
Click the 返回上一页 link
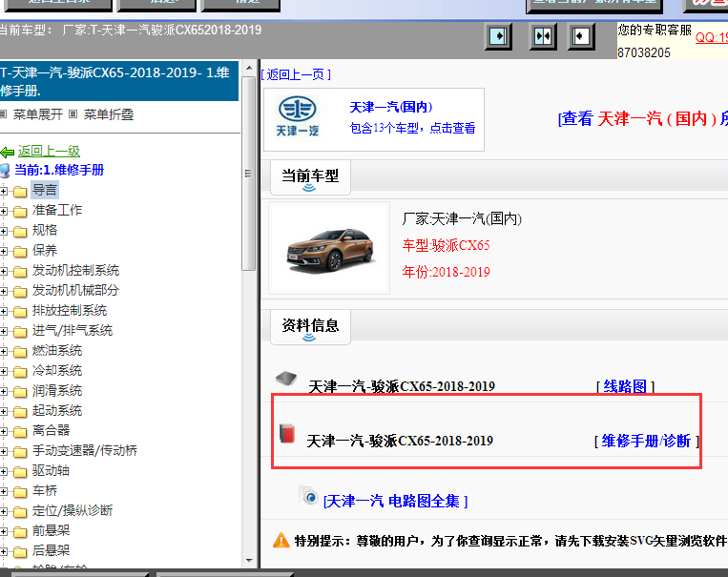pyautogui.click(x=296, y=74)
